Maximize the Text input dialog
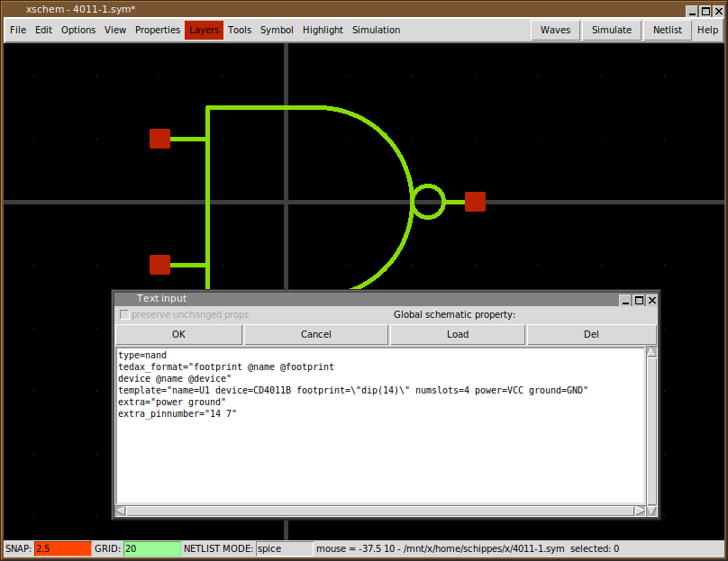The width and height of the screenshot is (728, 561). (639, 300)
